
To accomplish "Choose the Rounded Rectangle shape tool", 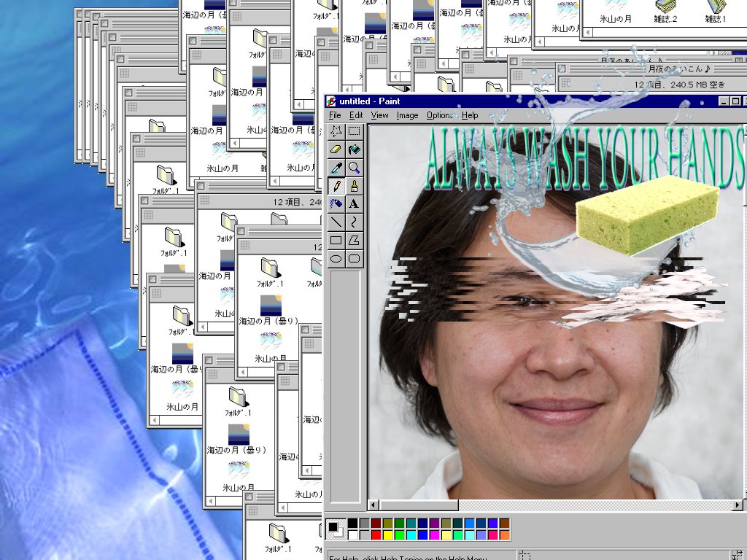I will (x=354, y=259).
